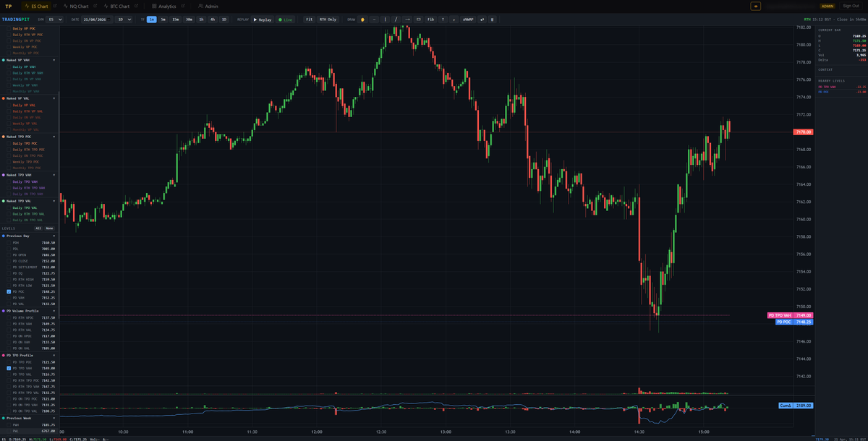Select the aVWAP drawing tool

pyautogui.click(x=467, y=20)
